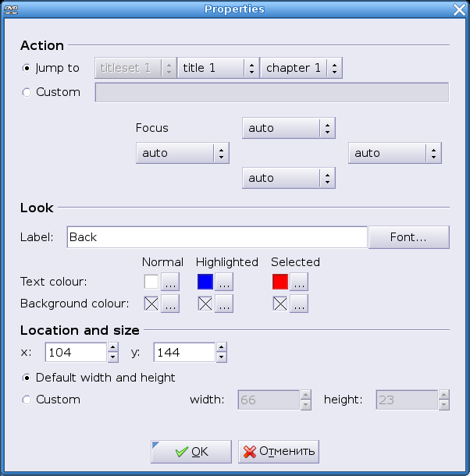Open the chapter 1 dropdown
The width and height of the screenshot is (470, 476).
click(301, 68)
